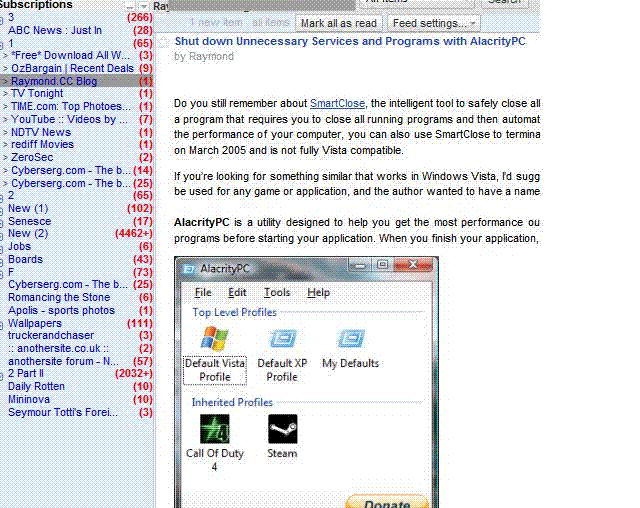Open Seymour Totti's Forei... feed
The height and width of the screenshot is (508, 640).
63,413
